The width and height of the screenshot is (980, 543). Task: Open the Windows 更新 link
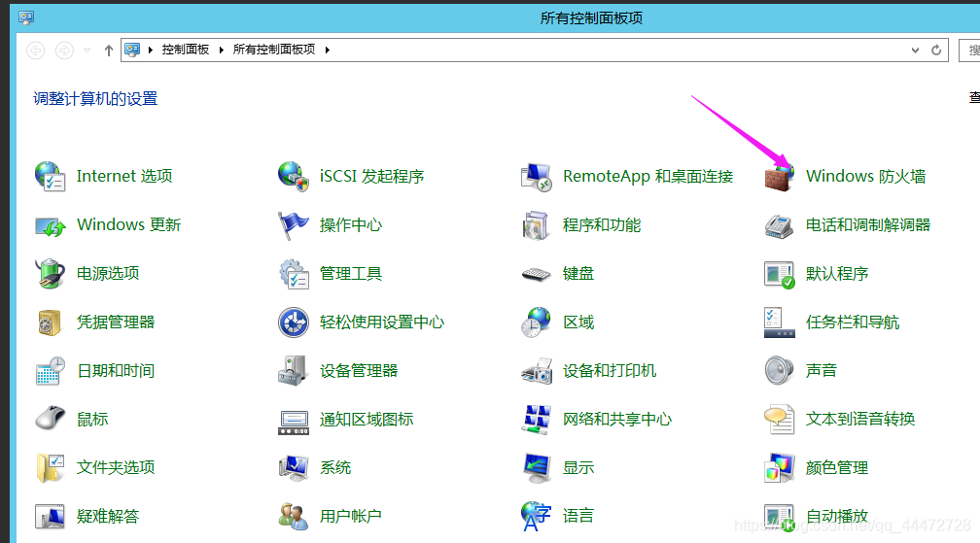(128, 224)
